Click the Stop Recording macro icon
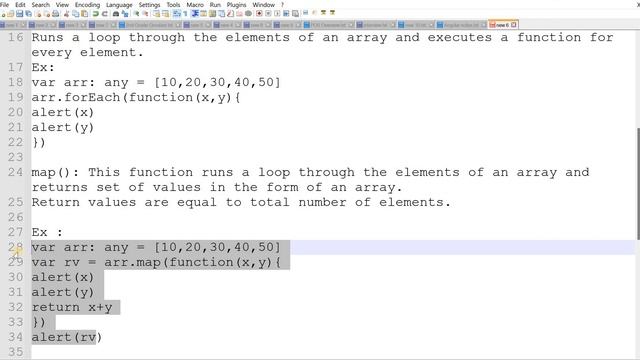The image size is (640, 360). pos(268,13)
